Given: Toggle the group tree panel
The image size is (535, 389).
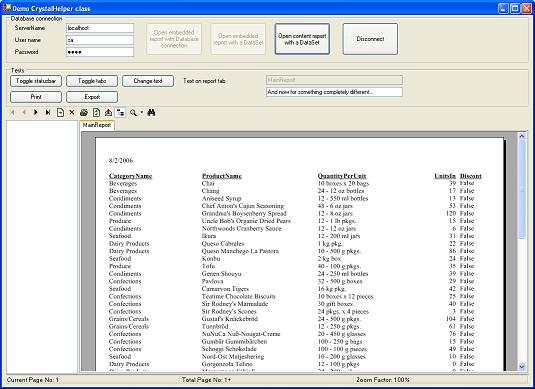Looking at the screenshot, I should 120,112.
